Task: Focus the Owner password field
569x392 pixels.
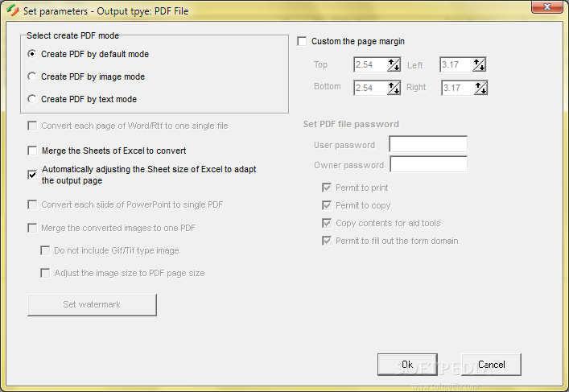Action: tap(427, 164)
